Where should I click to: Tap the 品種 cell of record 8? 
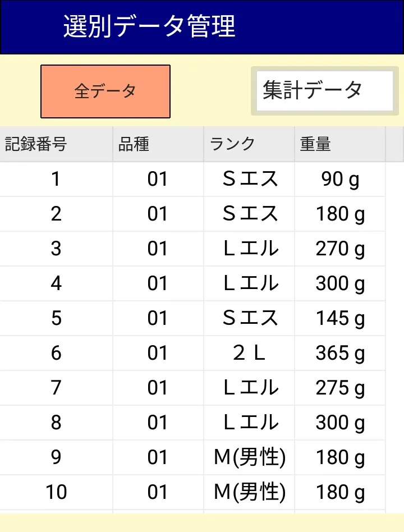(158, 423)
